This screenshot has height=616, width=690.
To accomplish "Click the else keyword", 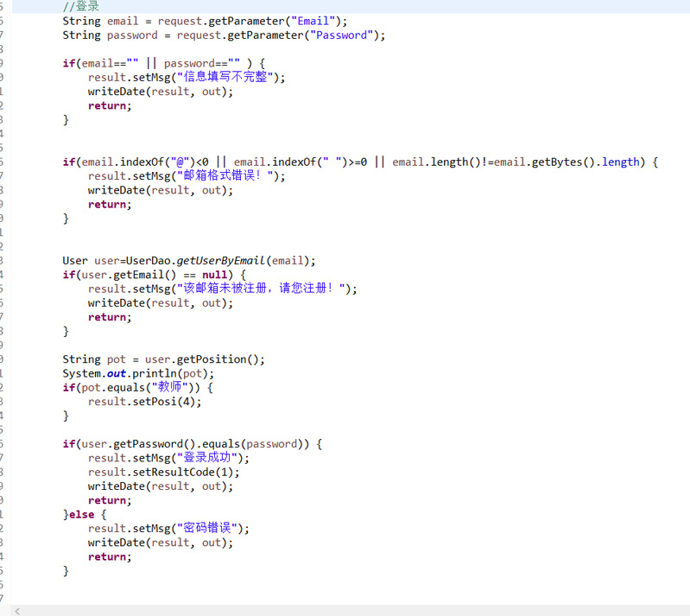I will (81, 514).
